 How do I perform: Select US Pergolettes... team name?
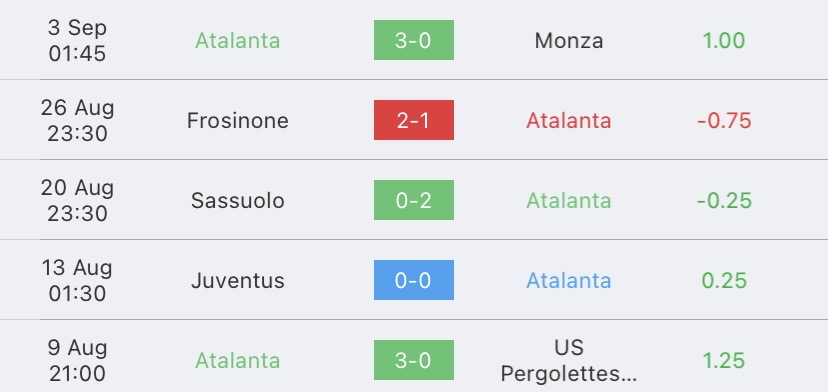(x=569, y=360)
